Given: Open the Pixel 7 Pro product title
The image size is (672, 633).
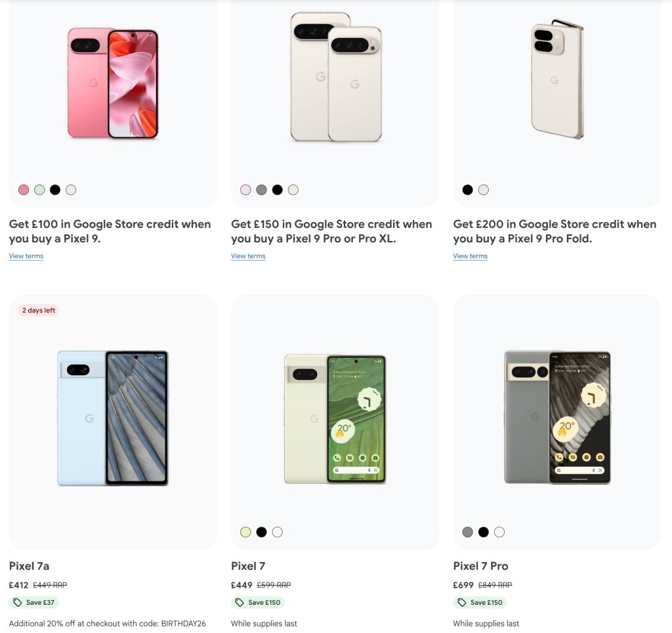Looking at the screenshot, I should 480,566.
